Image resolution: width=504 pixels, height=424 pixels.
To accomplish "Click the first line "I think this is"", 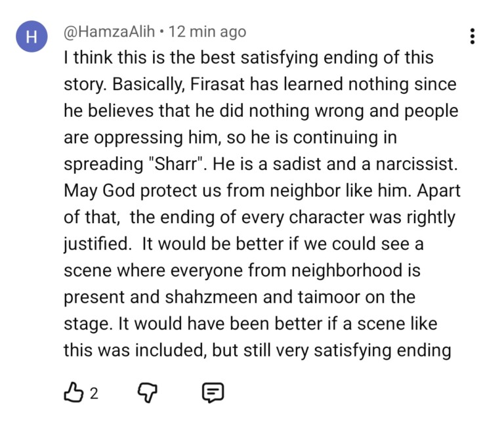I will click(x=112, y=59).
